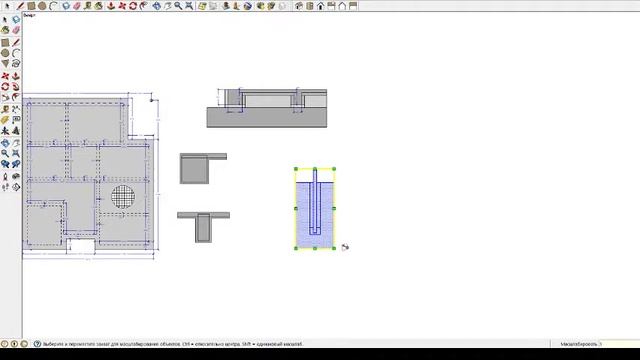Image resolution: width=640 pixels, height=360 pixels.
Task: Switch to Iso view via house icon
Action: coord(299,6)
